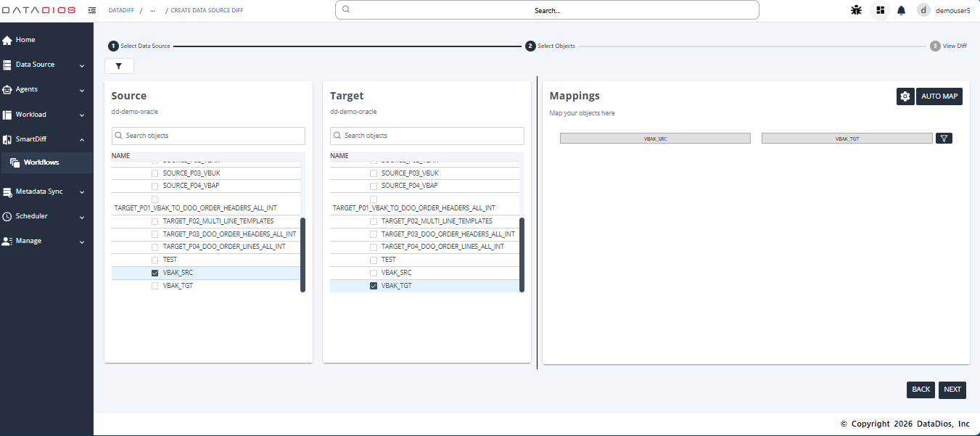Uncheck VBAK_SRC in the Source list
This screenshot has height=436, width=980.
click(155, 272)
